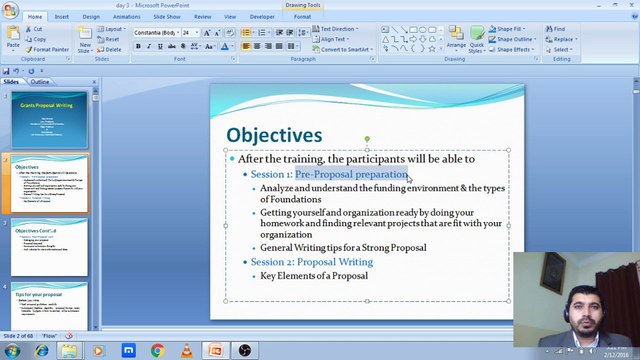The image size is (640, 360).
Task: Click Cut in Clipboard group
Action: point(33,29)
